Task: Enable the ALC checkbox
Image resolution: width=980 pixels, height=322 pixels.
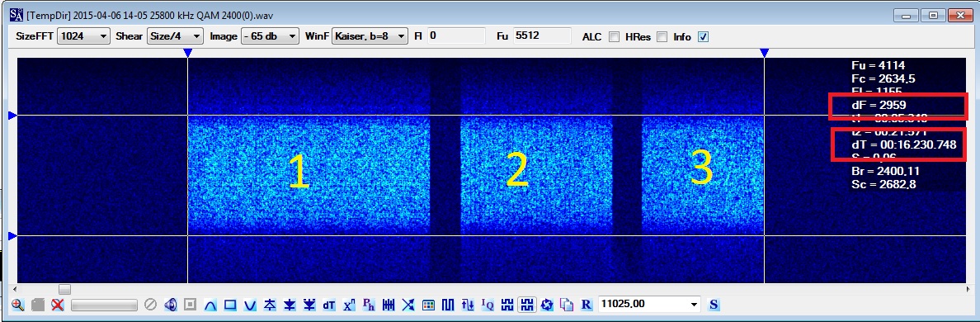Action: tap(615, 37)
